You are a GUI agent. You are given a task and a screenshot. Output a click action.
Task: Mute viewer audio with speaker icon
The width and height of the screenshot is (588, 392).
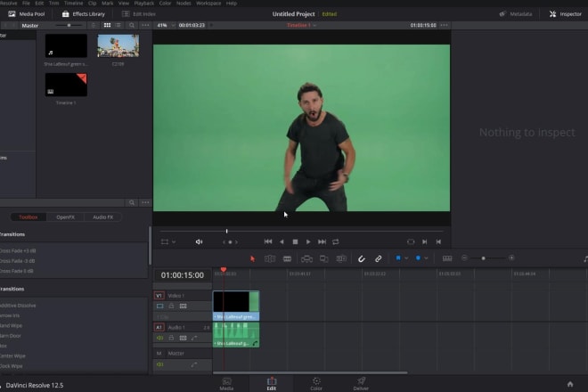(200, 242)
